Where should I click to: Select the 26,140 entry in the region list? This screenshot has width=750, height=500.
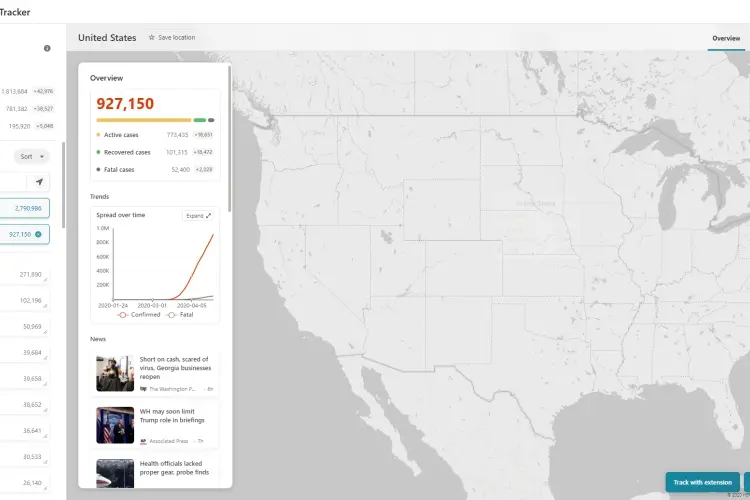pos(24,483)
